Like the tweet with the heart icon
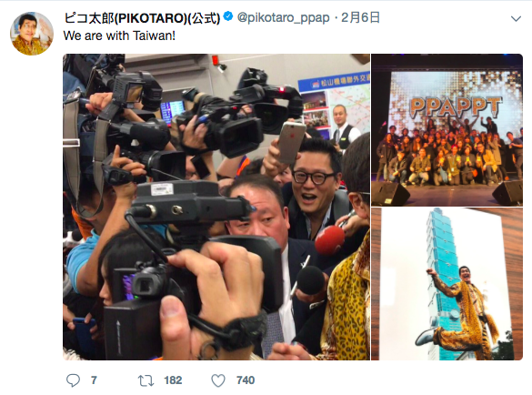 (x=218, y=380)
